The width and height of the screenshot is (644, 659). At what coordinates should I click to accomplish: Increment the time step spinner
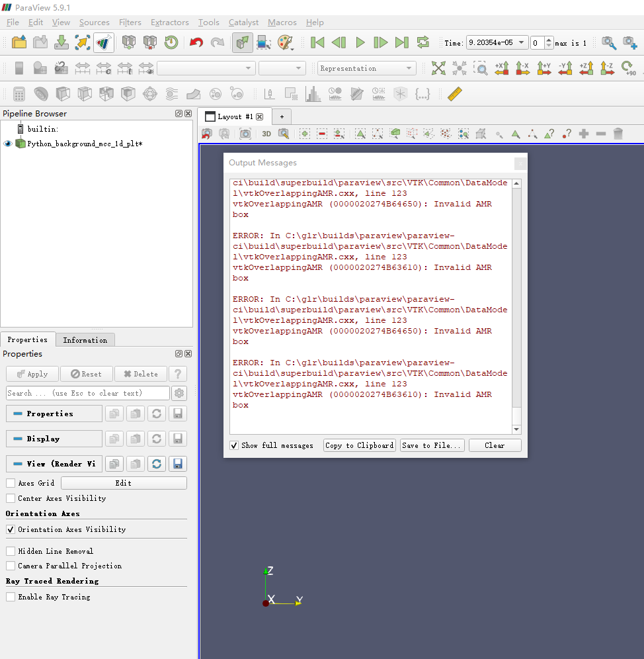pyautogui.click(x=549, y=40)
